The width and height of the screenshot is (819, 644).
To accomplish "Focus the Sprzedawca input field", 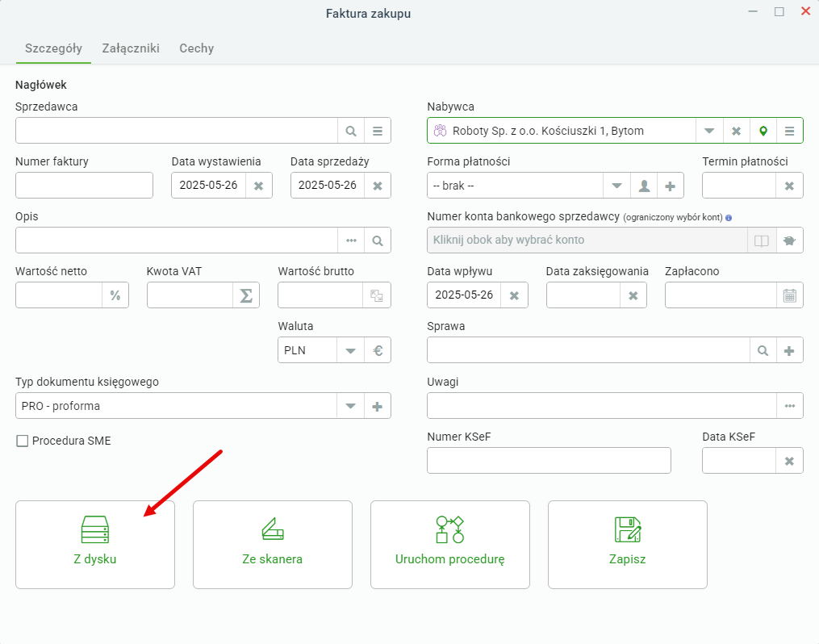I will (177, 131).
